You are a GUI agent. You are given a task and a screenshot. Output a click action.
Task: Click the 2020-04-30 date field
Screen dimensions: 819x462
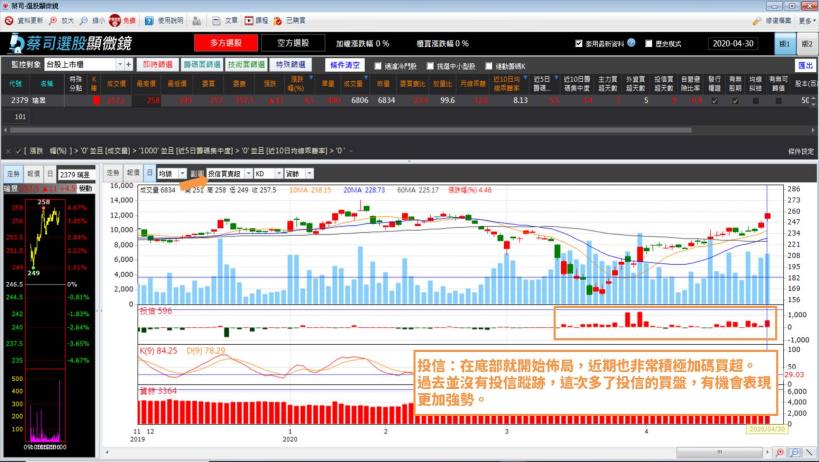coord(733,44)
